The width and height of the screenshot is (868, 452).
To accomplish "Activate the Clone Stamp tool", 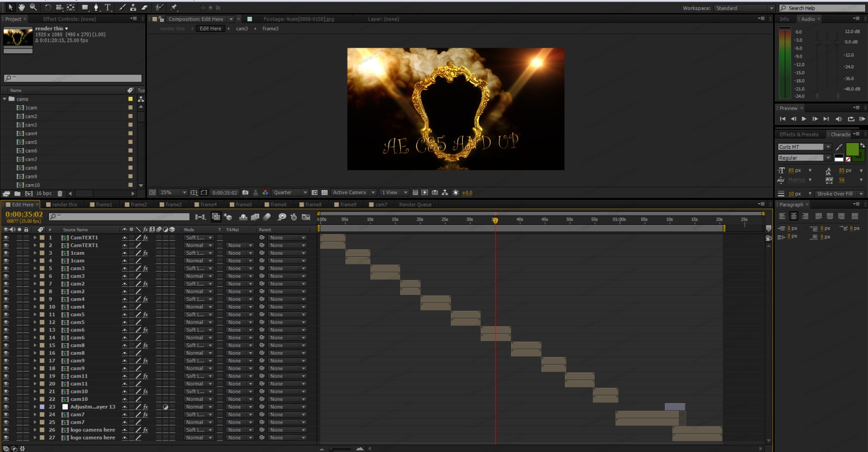I will tap(133, 7).
